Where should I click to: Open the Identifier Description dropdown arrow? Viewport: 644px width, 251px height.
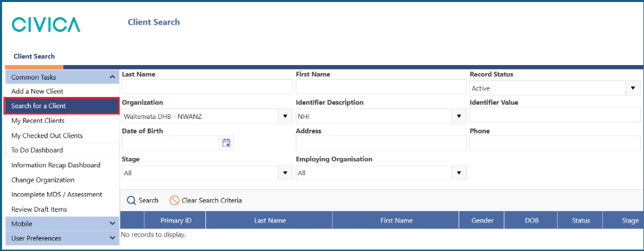coord(459,116)
